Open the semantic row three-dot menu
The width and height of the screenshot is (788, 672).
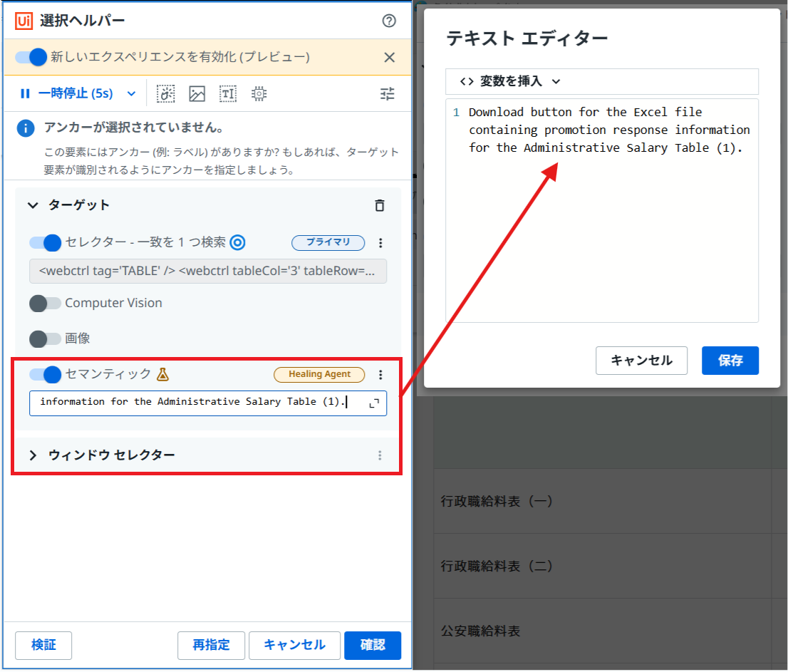click(380, 374)
